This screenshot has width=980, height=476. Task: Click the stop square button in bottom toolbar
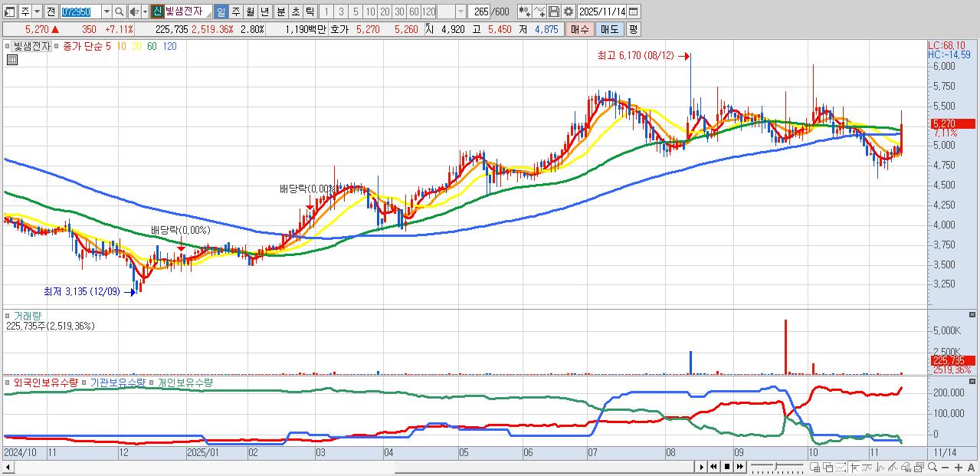[727, 467]
